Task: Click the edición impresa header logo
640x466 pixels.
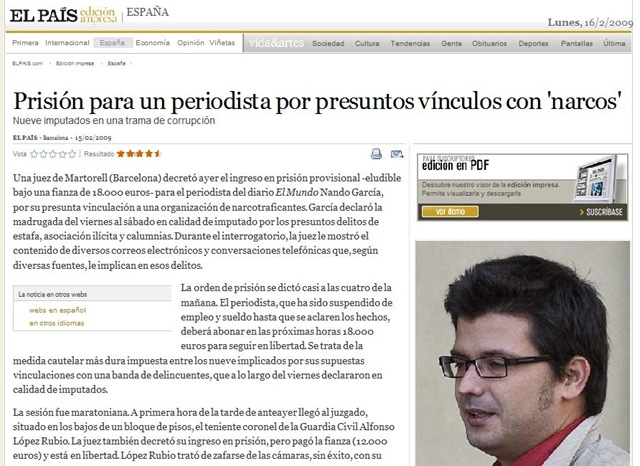Action: click(98, 16)
